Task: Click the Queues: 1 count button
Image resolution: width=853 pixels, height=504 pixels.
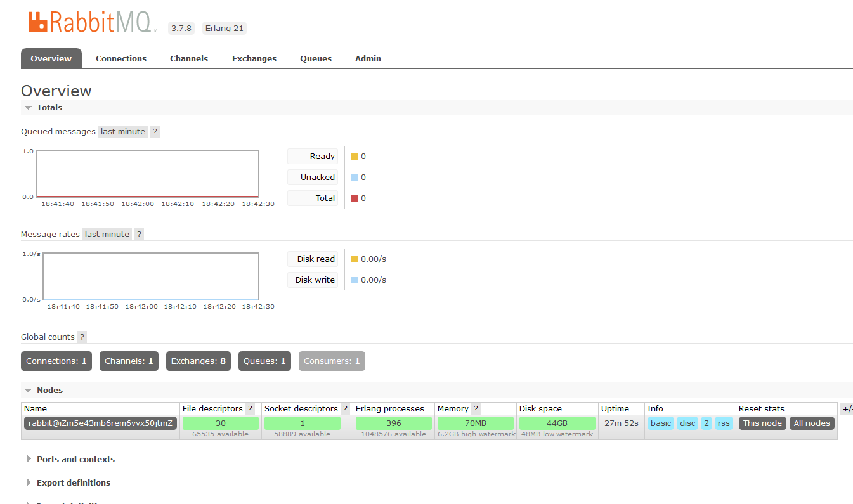Action: click(264, 361)
